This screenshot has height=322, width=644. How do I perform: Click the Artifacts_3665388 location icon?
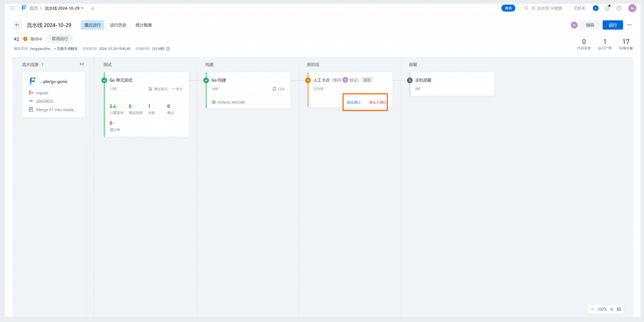pos(214,102)
